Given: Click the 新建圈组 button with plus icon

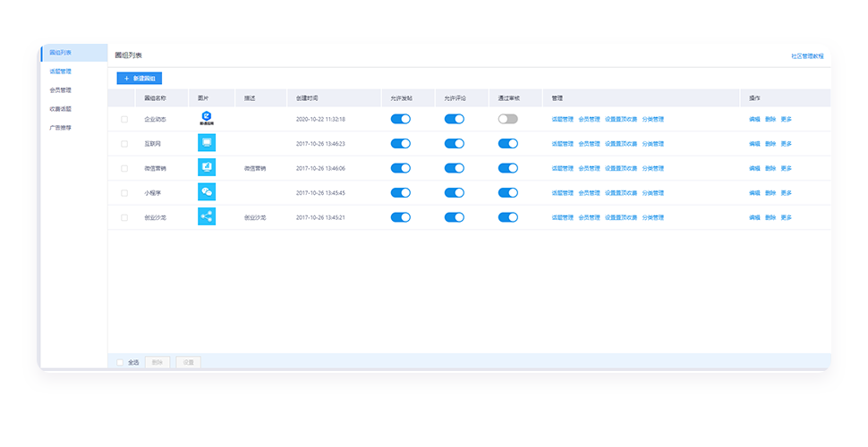Looking at the screenshot, I should coord(140,79).
